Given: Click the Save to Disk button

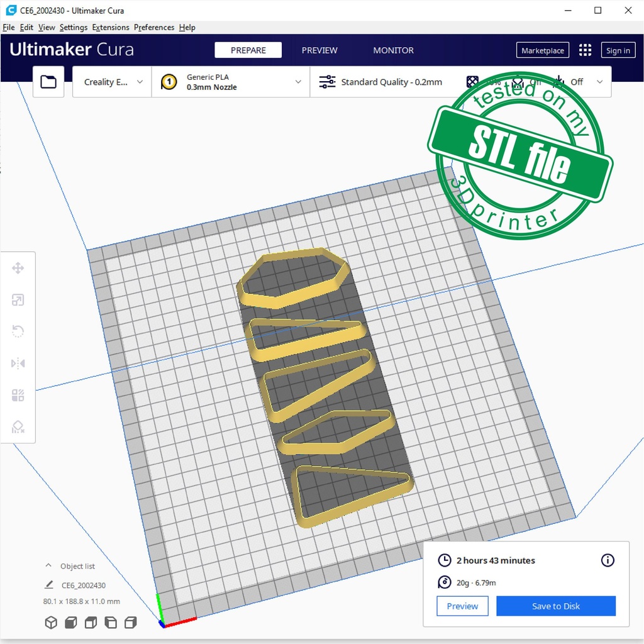Looking at the screenshot, I should click(x=556, y=606).
